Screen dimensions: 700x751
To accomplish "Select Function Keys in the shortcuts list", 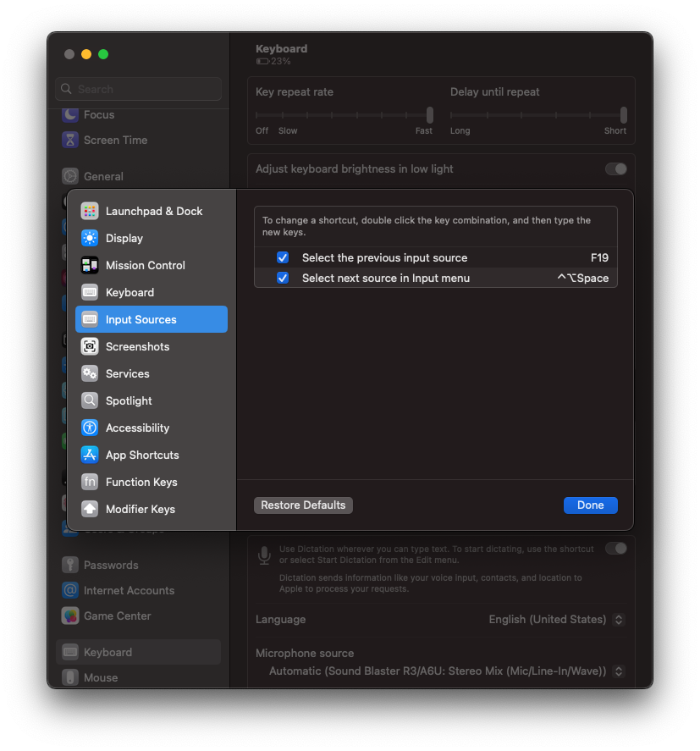I will pyautogui.click(x=141, y=482).
